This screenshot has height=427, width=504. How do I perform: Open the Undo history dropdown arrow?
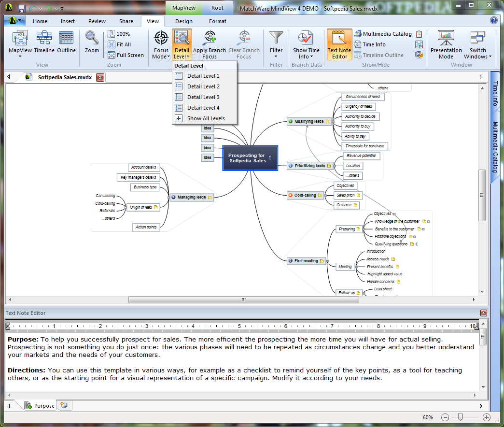[x=40, y=9]
